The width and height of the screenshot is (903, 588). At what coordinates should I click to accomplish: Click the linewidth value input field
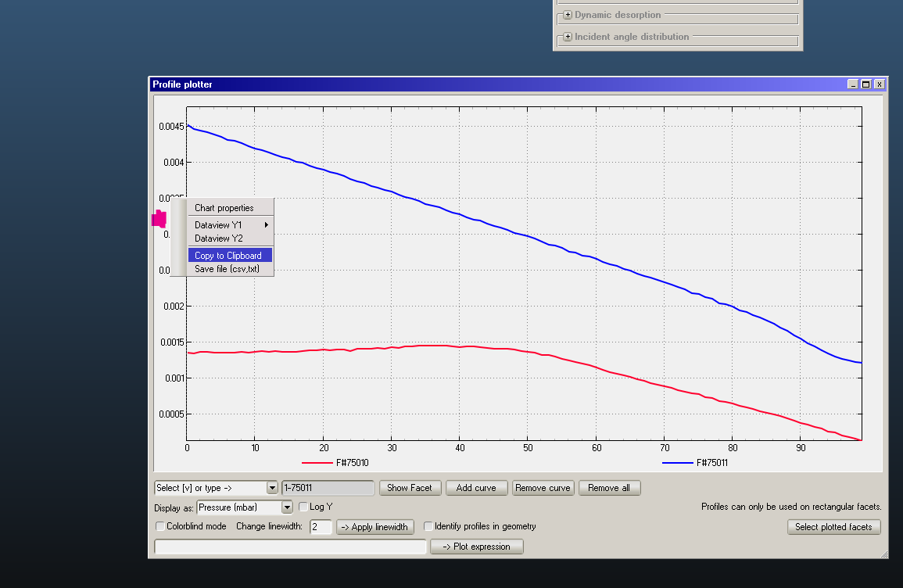coord(321,527)
